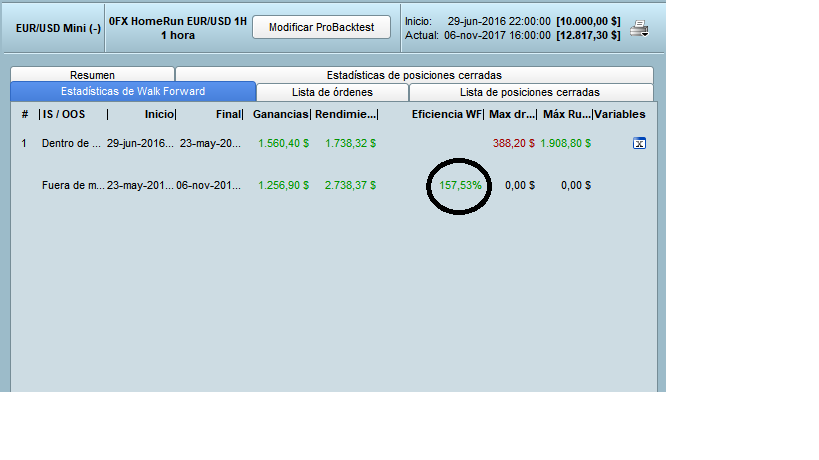The height and width of the screenshot is (460, 819).
Task: Click performance value 1.738,32 $
Action: (350, 143)
